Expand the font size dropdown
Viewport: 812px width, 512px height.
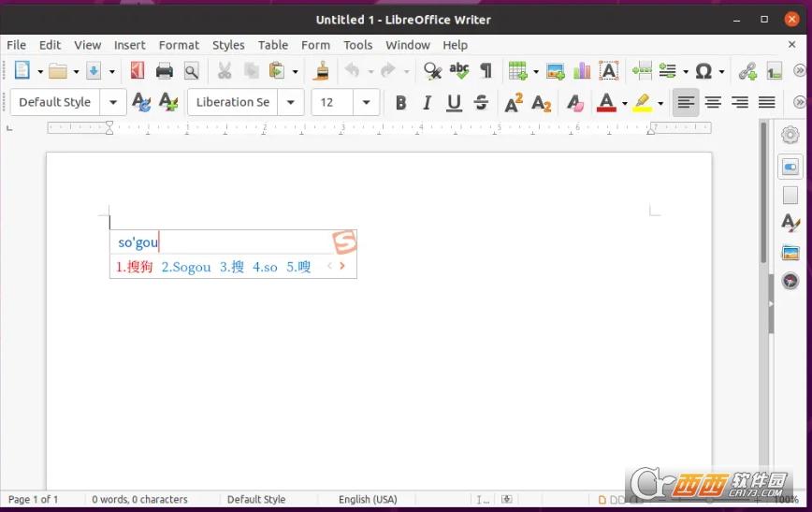click(366, 102)
